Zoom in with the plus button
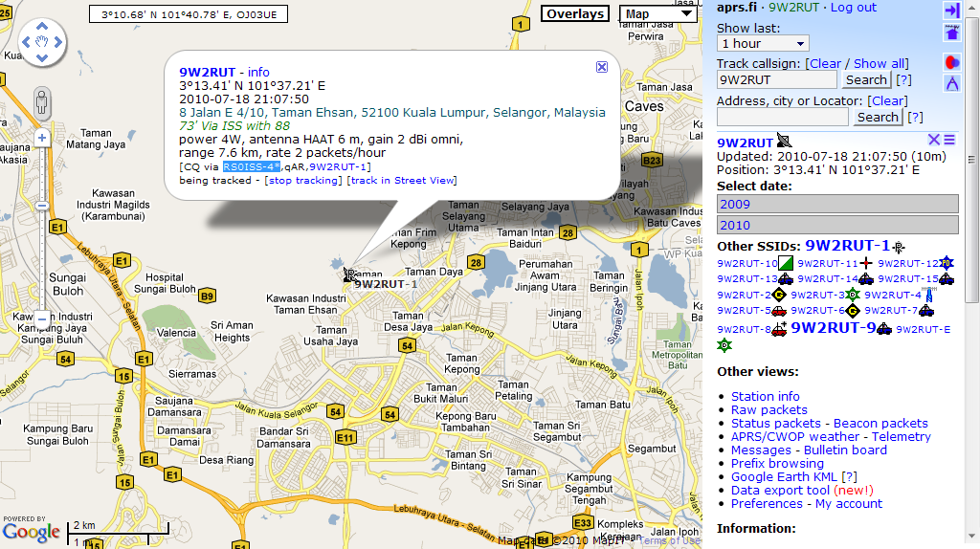Viewport: 980px width, 549px height. click(x=42, y=138)
